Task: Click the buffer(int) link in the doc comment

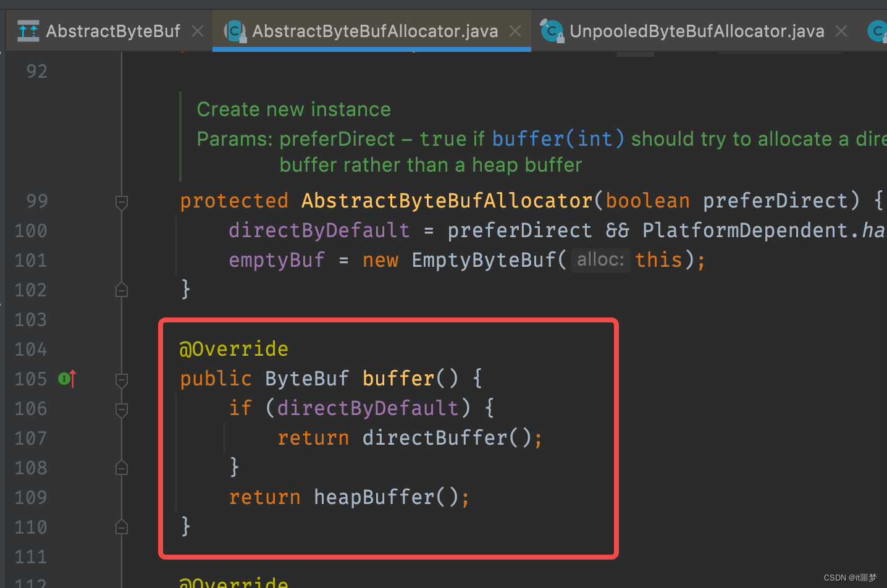Action: coord(558,139)
